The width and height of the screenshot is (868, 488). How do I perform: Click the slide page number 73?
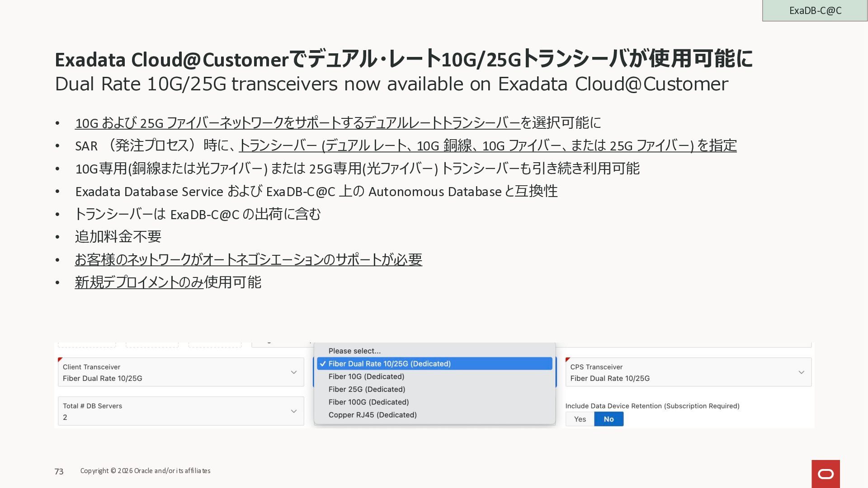[x=59, y=471]
